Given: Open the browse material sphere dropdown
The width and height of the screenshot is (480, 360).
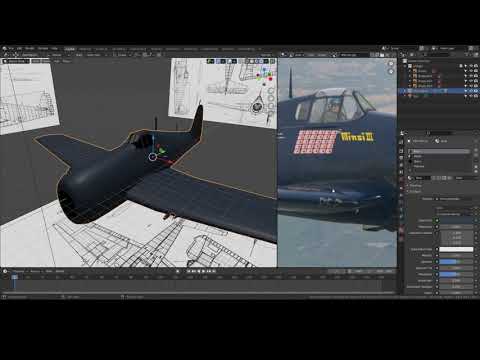Looking at the screenshot, I should click(x=410, y=178).
